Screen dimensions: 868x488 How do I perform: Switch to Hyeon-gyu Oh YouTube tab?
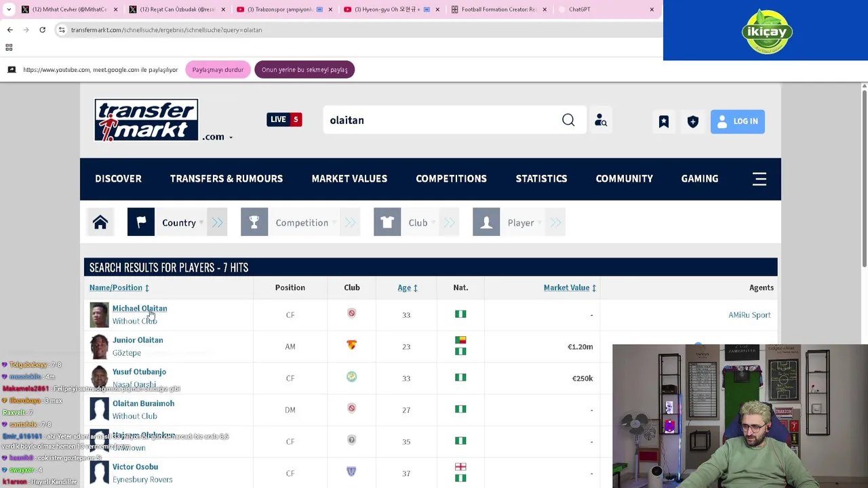(391, 9)
